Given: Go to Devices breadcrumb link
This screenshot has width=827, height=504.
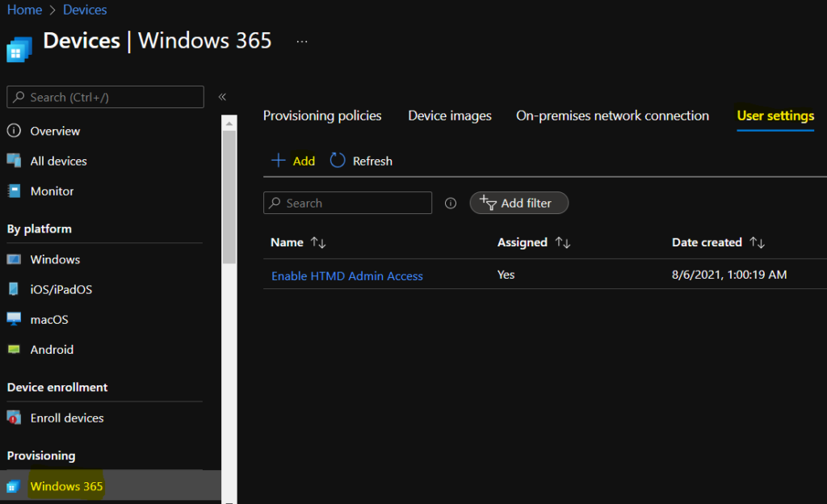Looking at the screenshot, I should (85, 10).
